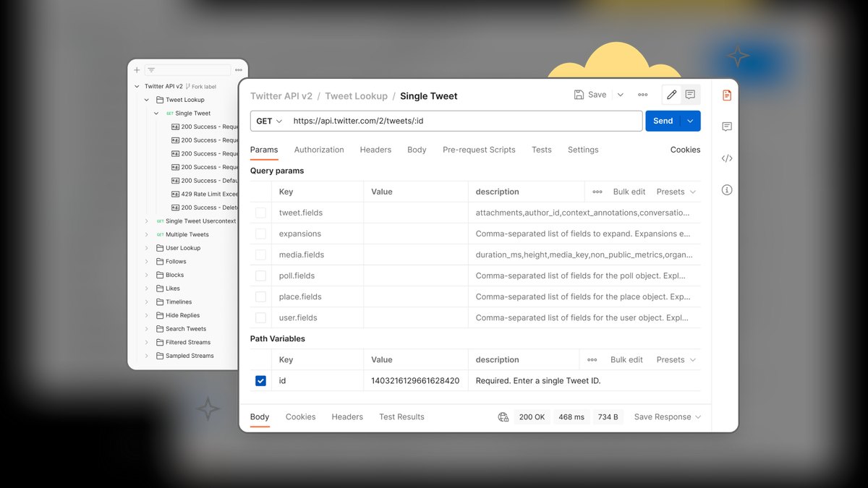Open sidebar more options ellipsis
Screen dimensions: 868x488
coord(239,70)
